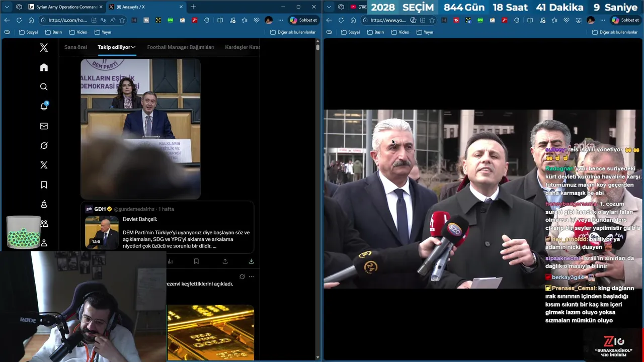Go back in the X browser window
Image resolution: width=644 pixels, height=362 pixels.
(7, 20)
